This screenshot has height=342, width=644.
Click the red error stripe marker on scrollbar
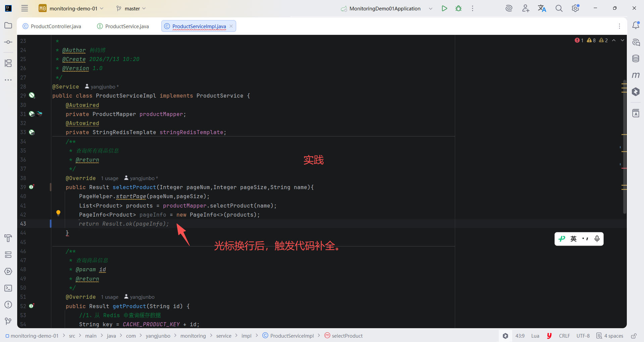pos(624,168)
